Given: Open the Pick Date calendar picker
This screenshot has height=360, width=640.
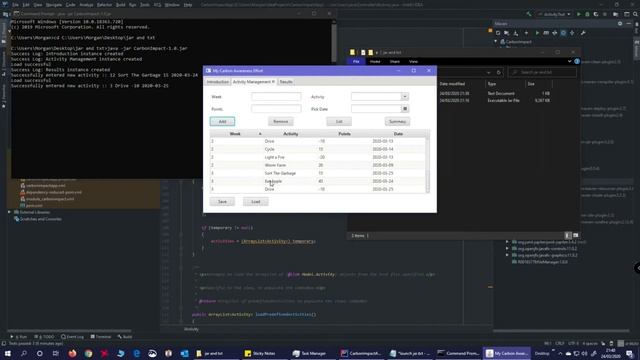Looking at the screenshot, I should (405, 109).
